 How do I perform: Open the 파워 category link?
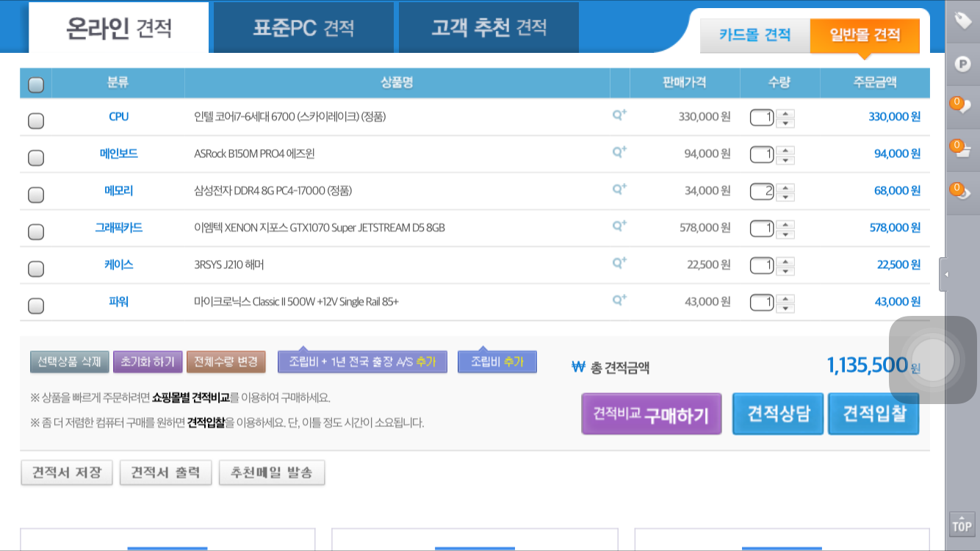point(118,302)
